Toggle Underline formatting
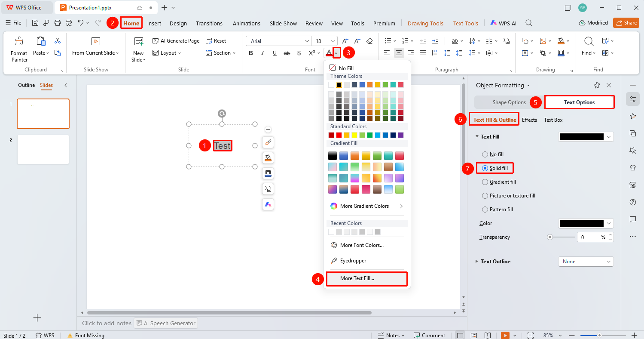The width and height of the screenshot is (644, 339). point(275,53)
